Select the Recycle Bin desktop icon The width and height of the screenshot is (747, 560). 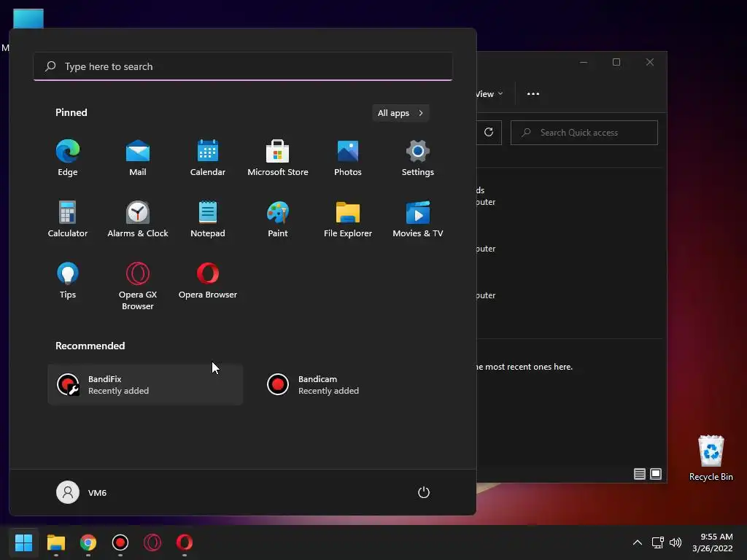(x=711, y=458)
